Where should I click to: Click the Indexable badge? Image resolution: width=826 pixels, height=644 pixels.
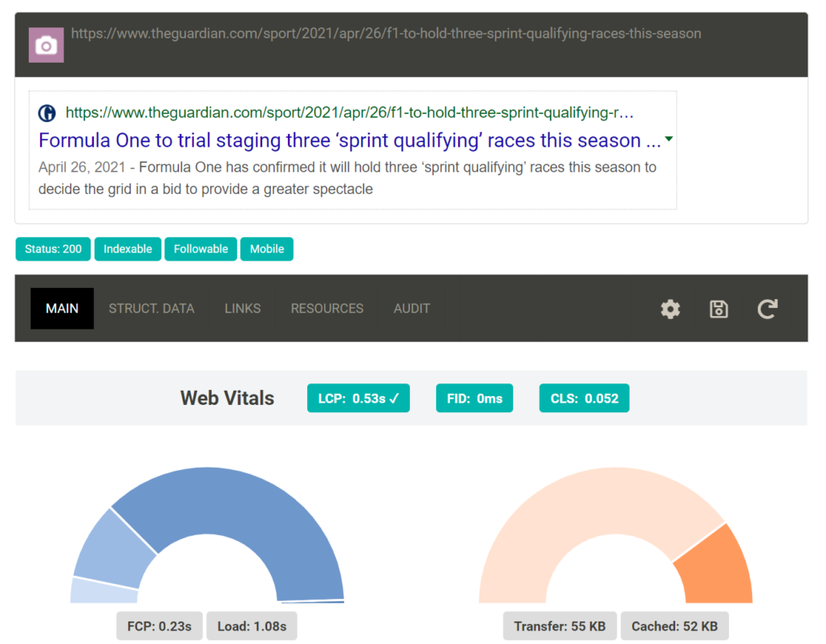pos(128,249)
